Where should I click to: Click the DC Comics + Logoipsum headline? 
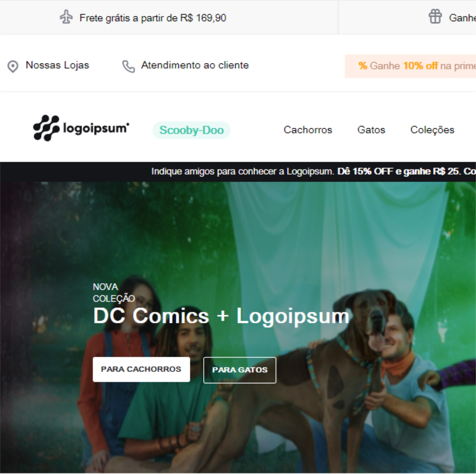pos(221,316)
